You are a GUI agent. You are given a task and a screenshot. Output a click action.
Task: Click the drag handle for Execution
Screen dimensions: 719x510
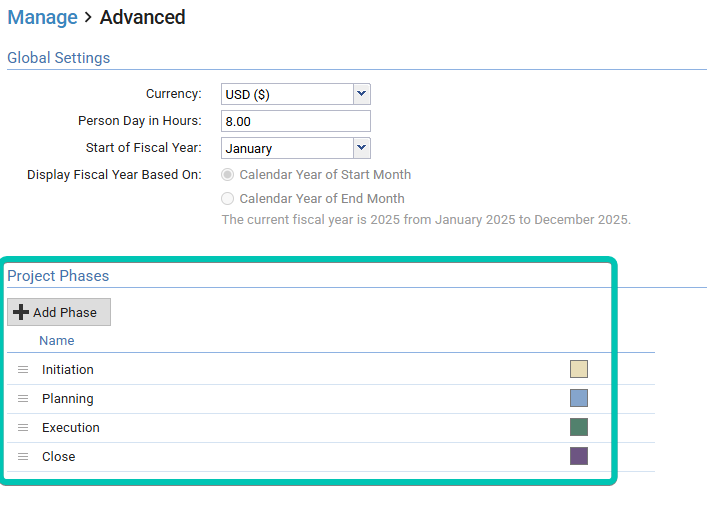tap(23, 427)
